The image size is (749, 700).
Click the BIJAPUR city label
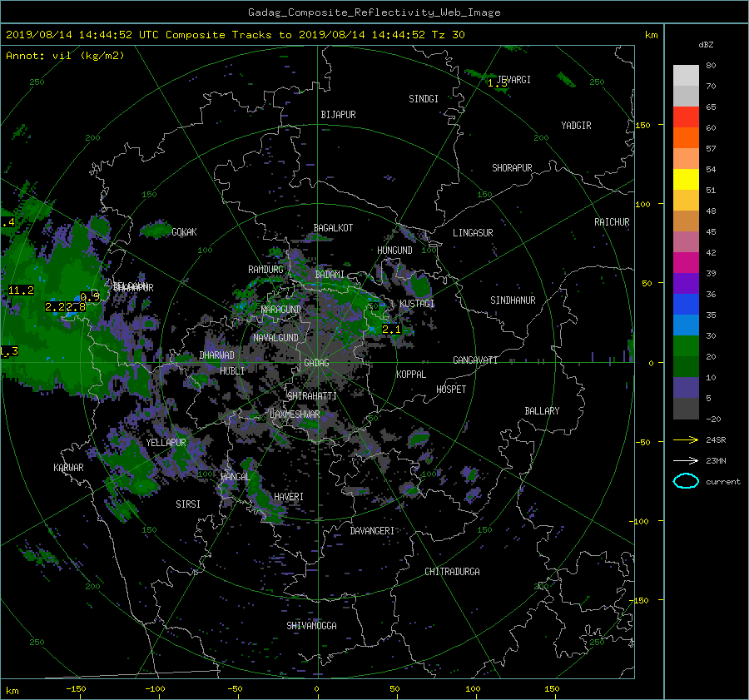click(338, 115)
